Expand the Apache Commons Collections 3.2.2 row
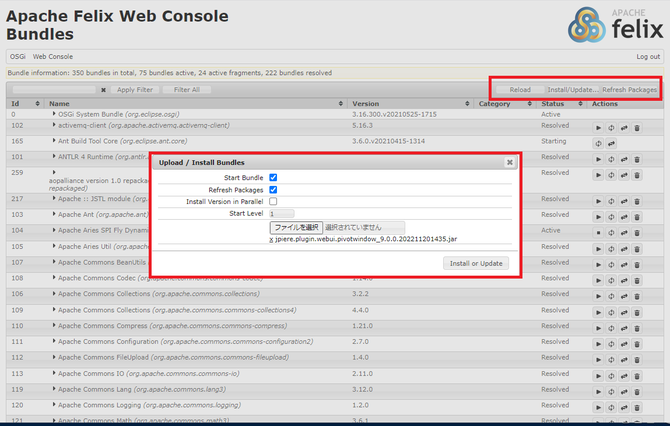Image resolution: width=670 pixels, height=426 pixels. [54, 294]
